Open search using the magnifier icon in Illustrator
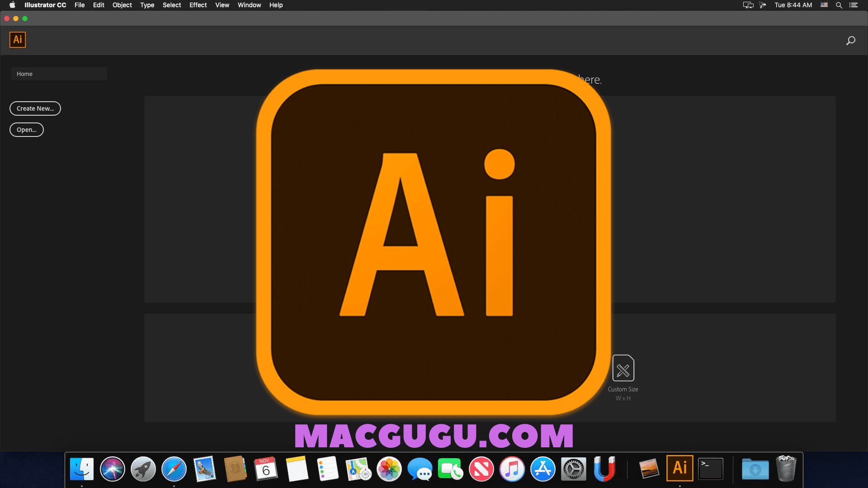The width and height of the screenshot is (868, 488). 851,40
